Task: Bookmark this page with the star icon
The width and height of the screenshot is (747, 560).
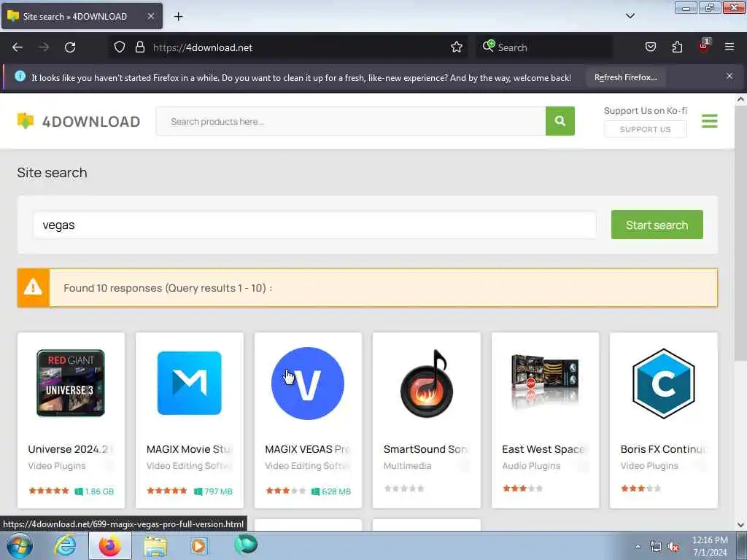Action: tap(457, 47)
